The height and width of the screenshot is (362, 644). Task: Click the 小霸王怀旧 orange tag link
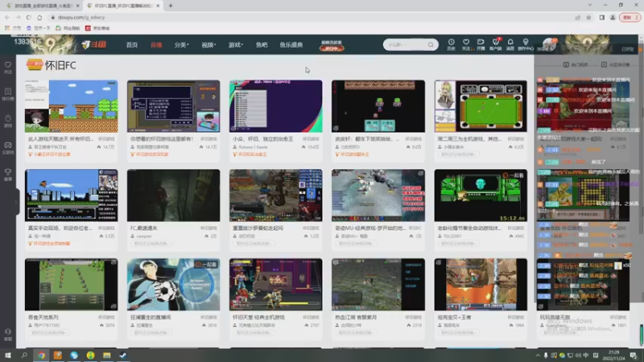(49, 154)
